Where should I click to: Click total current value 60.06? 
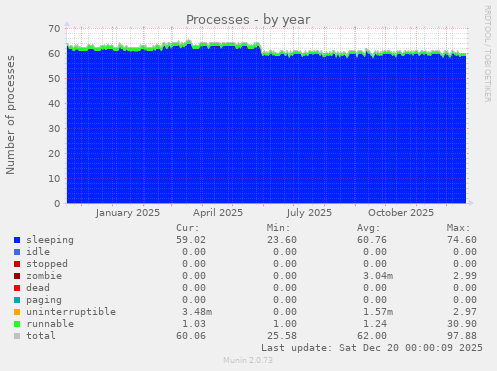191,336
